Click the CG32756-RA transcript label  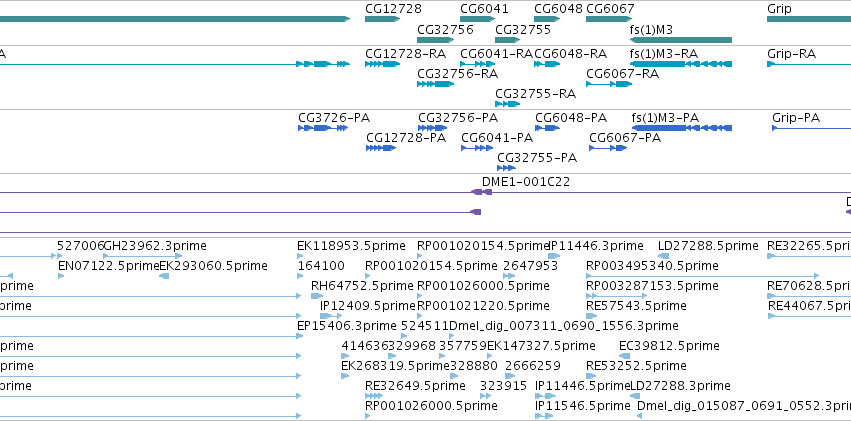point(458,74)
